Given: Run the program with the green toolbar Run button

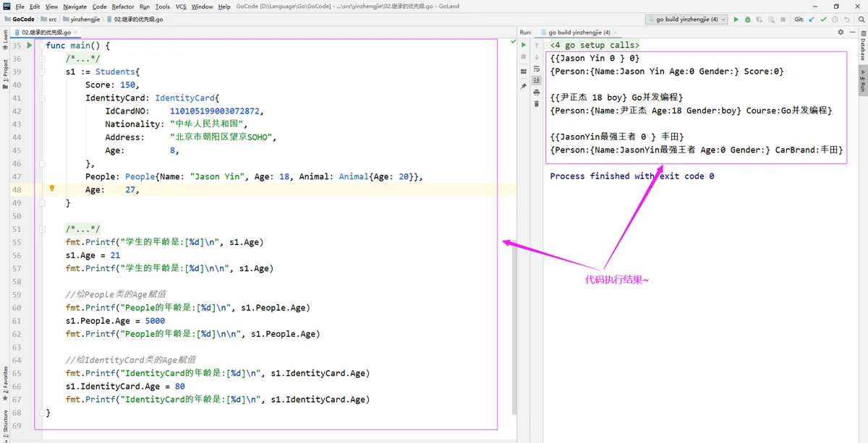Looking at the screenshot, I should pyautogui.click(x=736, y=20).
